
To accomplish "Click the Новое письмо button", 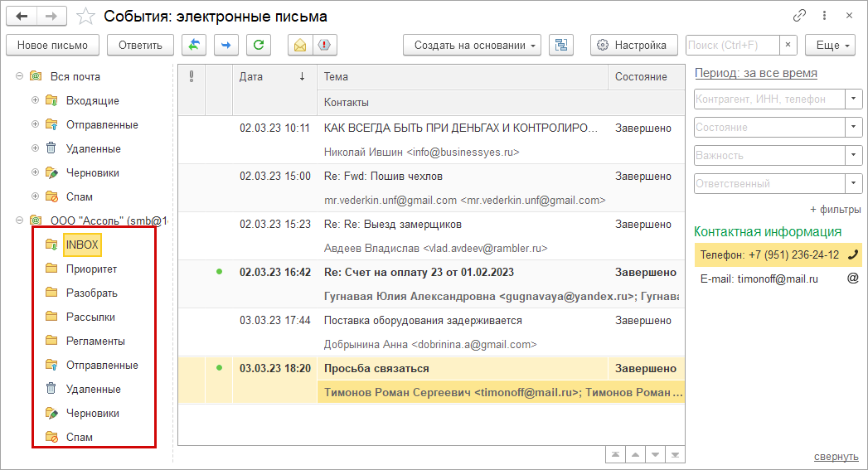I will click(x=52, y=45).
